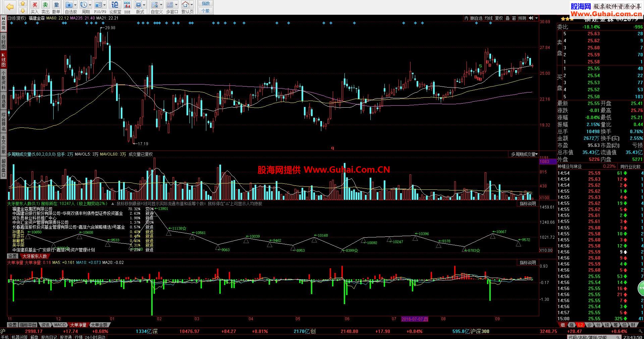Screen dimensions: 644x339
Task: Open the F10/F9 company info icon
Action: (x=98, y=5)
